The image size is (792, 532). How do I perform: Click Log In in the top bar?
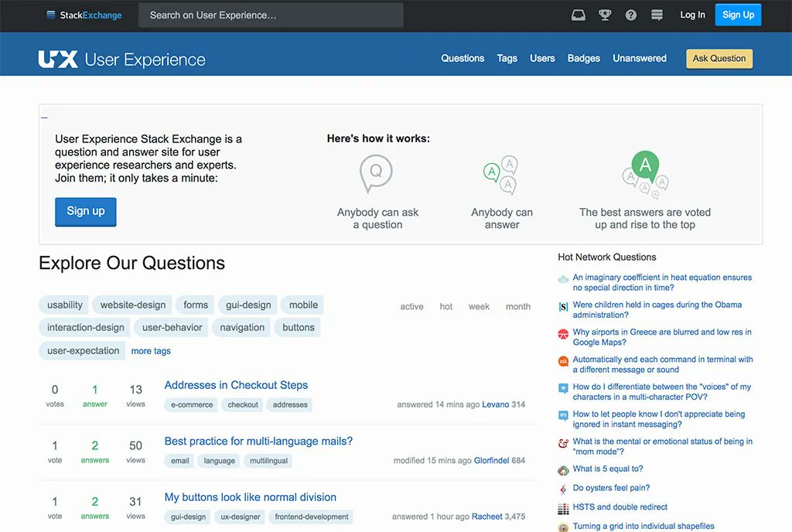pyautogui.click(x=692, y=15)
